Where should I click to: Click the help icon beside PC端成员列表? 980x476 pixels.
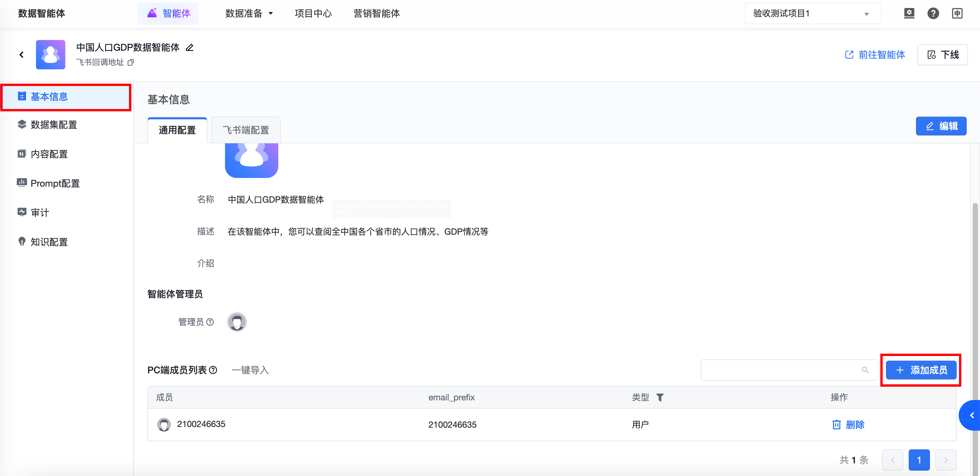pyautogui.click(x=213, y=370)
